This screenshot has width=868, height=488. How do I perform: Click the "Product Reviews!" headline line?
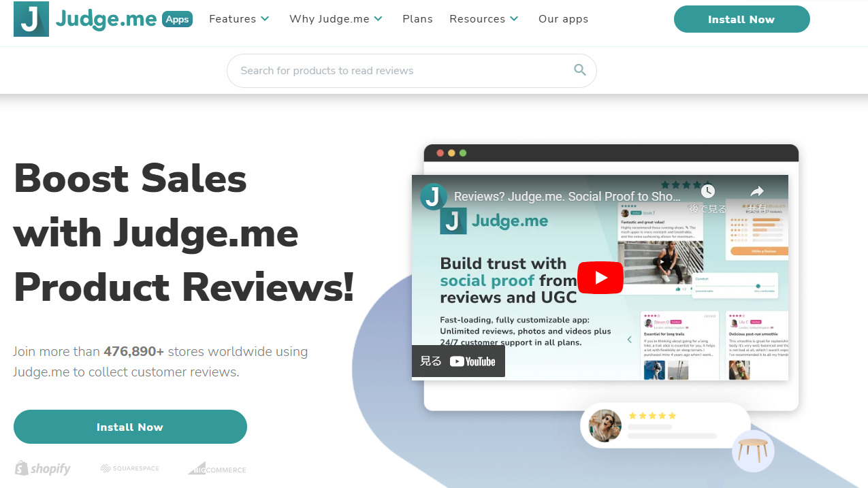pos(184,287)
